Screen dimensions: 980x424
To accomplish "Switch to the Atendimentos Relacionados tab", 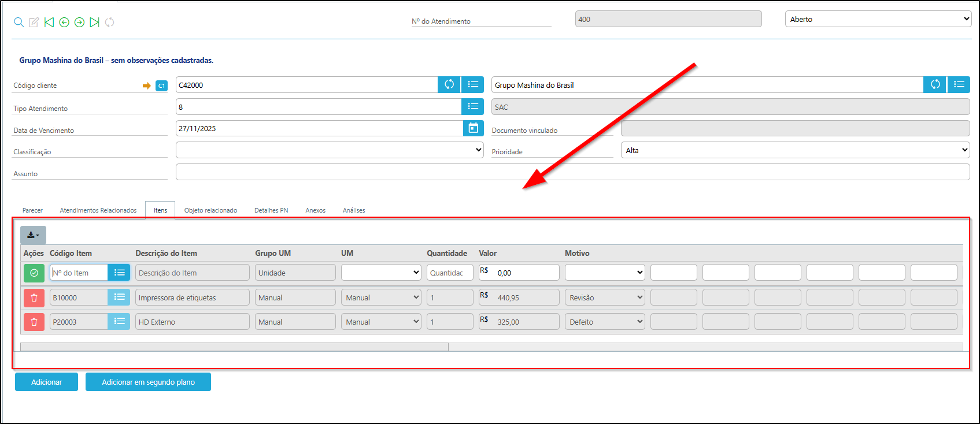I will point(98,210).
